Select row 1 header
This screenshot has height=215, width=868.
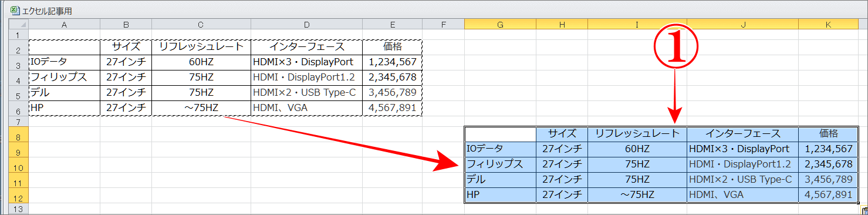pos(18,35)
